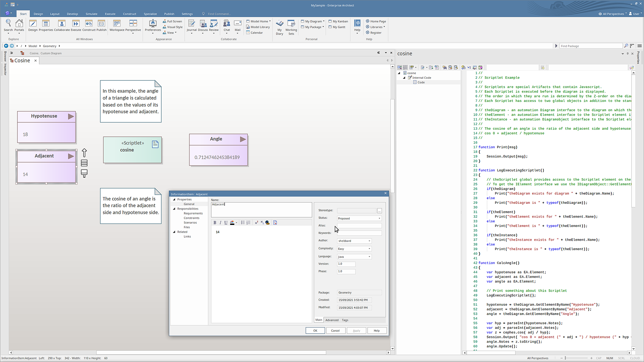Click the OK button

pos(315,330)
